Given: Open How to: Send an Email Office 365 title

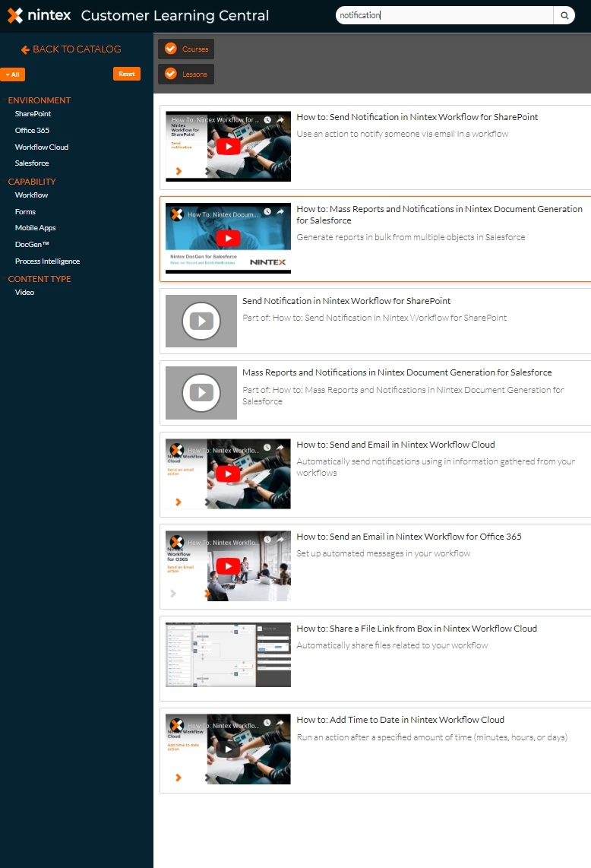Looking at the screenshot, I should click(409, 536).
